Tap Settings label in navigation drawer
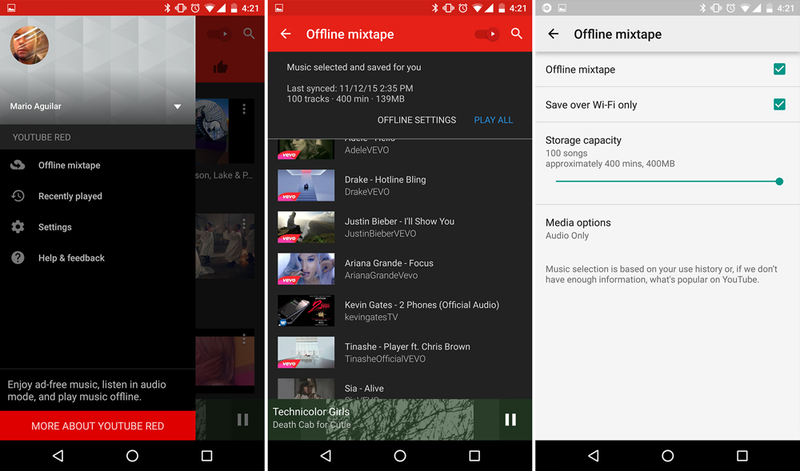This screenshot has width=800, height=471. (x=55, y=227)
